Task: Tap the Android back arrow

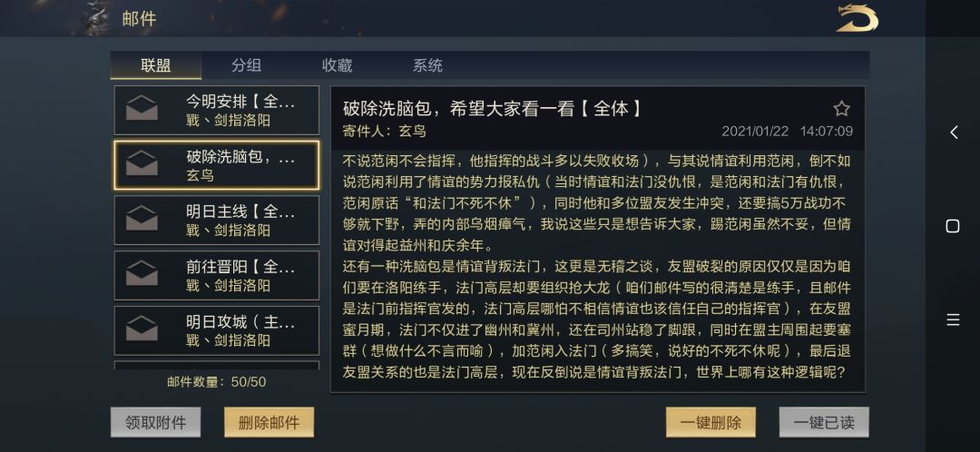Action: point(953,133)
